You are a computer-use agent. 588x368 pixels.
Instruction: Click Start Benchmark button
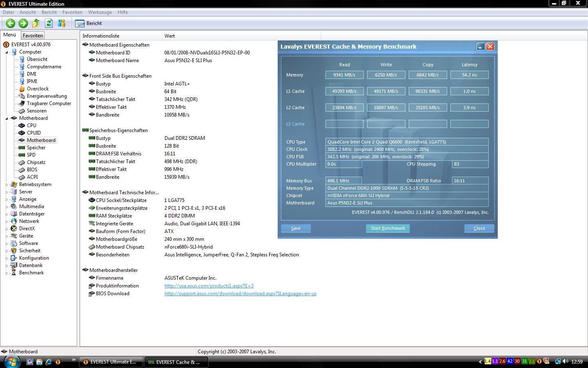pos(388,228)
